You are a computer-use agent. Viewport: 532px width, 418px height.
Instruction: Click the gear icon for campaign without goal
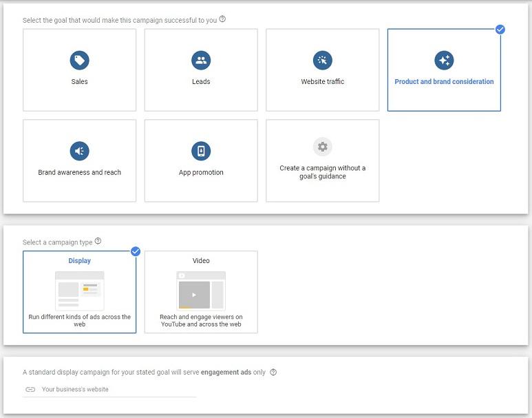coord(322,147)
